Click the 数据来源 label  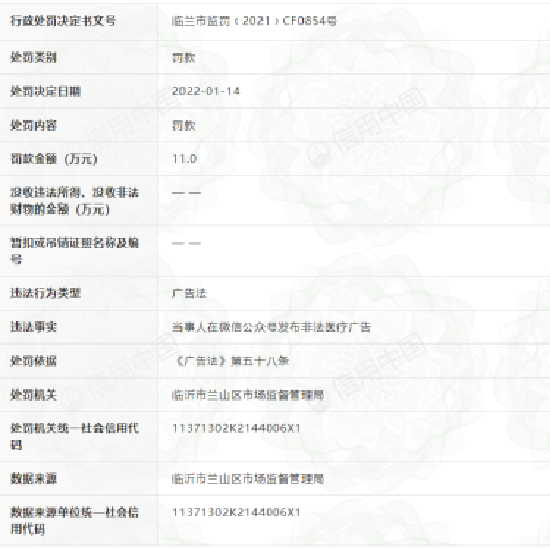coord(33,478)
